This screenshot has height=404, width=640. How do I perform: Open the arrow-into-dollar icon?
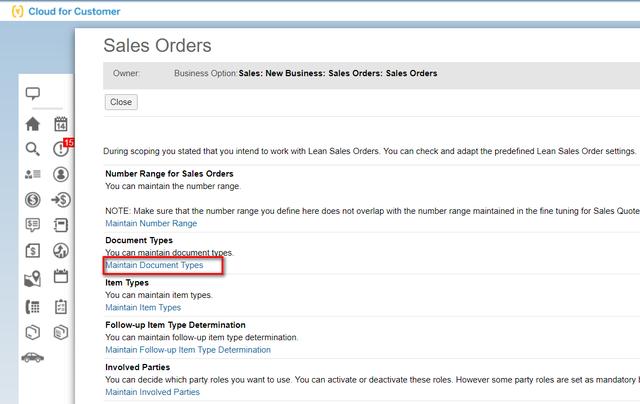coord(61,200)
